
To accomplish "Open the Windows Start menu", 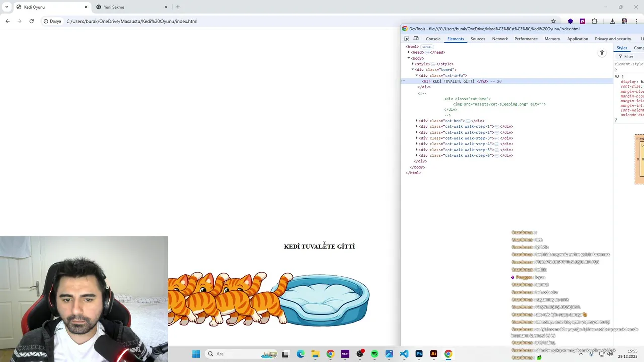I will 196,354.
